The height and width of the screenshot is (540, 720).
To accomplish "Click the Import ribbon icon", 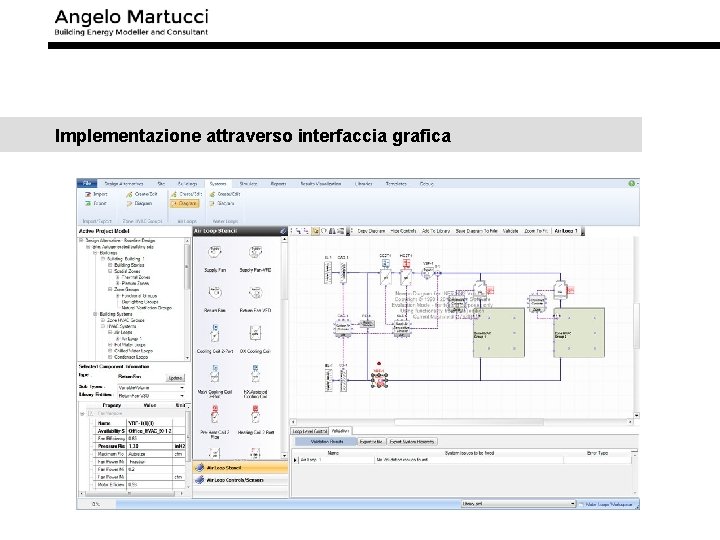I will [88, 194].
